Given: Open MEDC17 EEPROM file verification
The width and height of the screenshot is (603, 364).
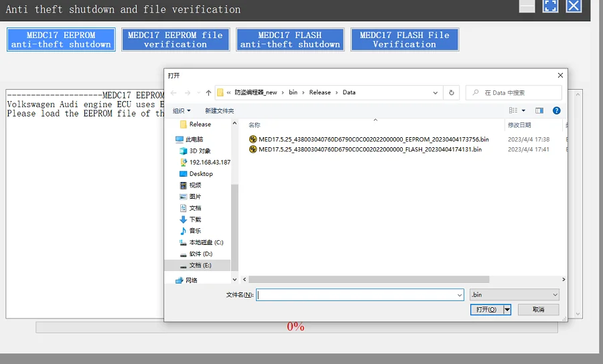Looking at the screenshot, I should pos(176,39).
